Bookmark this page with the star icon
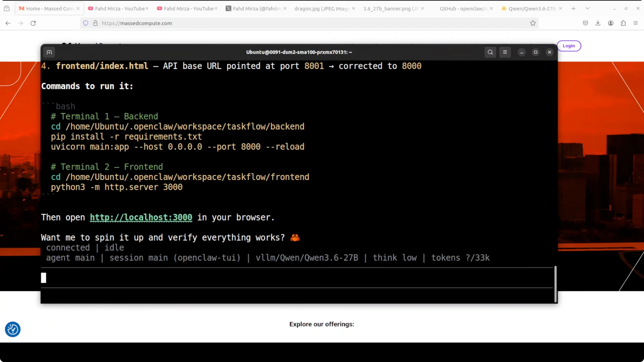The width and height of the screenshot is (644, 362). pos(533,23)
